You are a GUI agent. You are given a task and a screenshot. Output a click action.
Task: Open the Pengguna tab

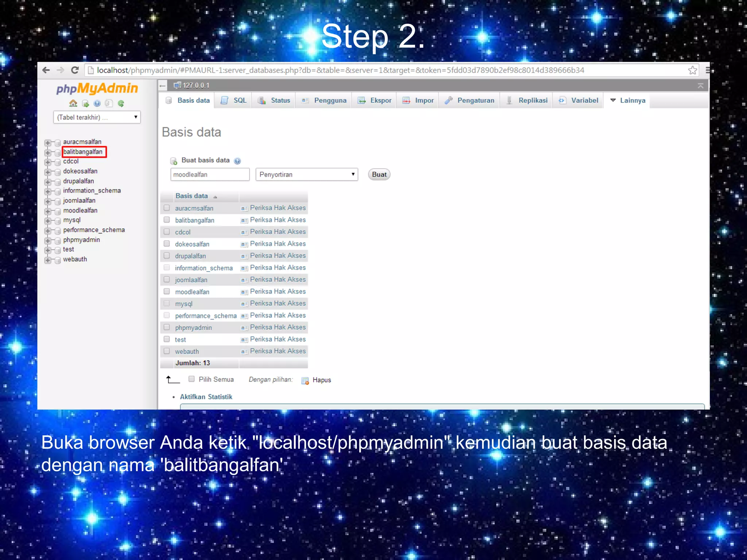click(x=324, y=100)
